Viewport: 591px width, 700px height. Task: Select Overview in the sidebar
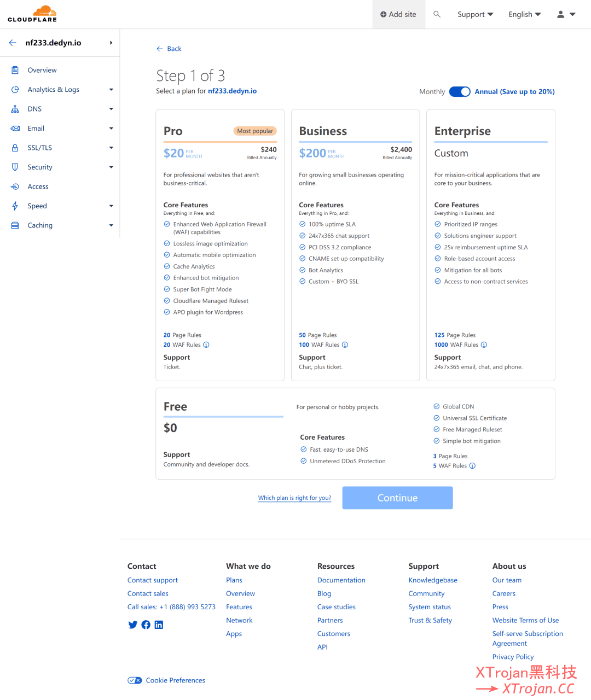[42, 70]
